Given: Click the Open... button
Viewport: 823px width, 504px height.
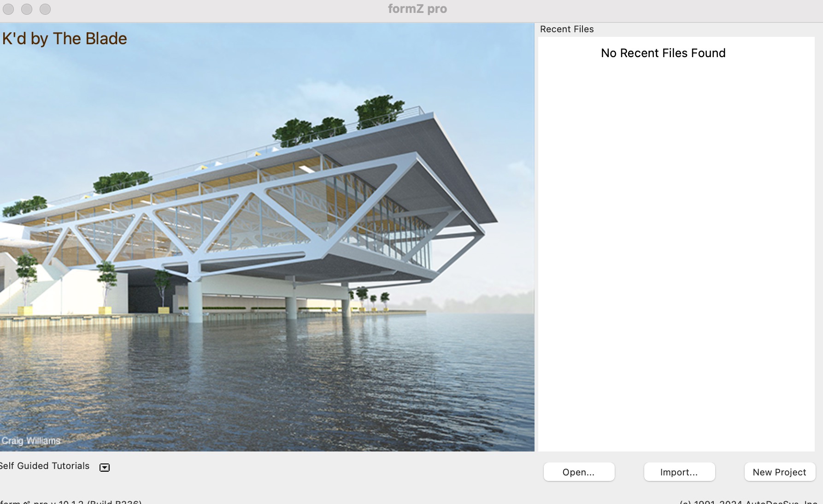Looking at the screenshot, I should click(579, 472).
